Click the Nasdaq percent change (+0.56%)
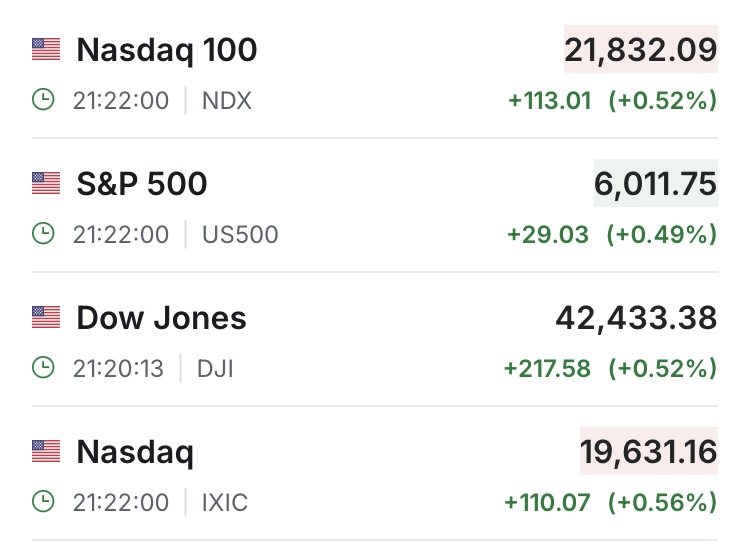This screenshot has height=546, width=750. (x=663, y=502)
